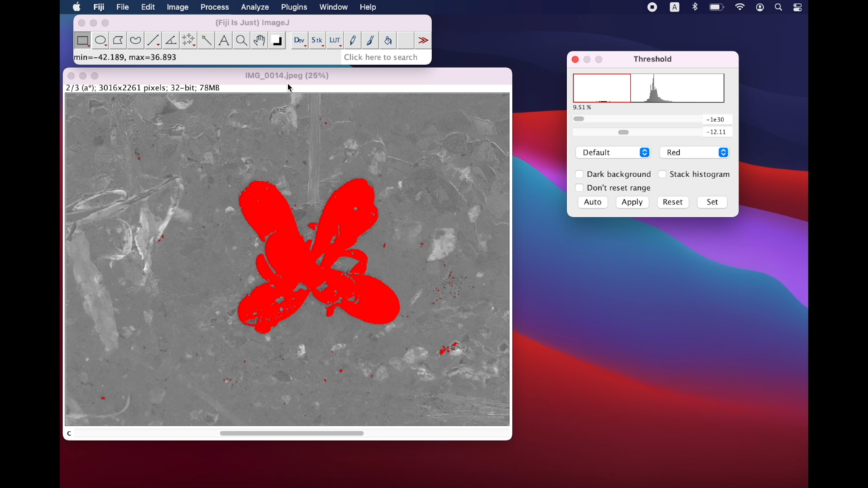Click the Set button in Threshold
Viewport: 868px width, 488px height.
click(x=712, y=202)
